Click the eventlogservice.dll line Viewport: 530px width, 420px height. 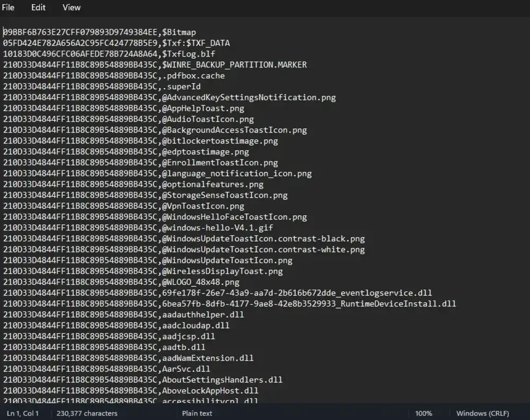pos(218,293)
